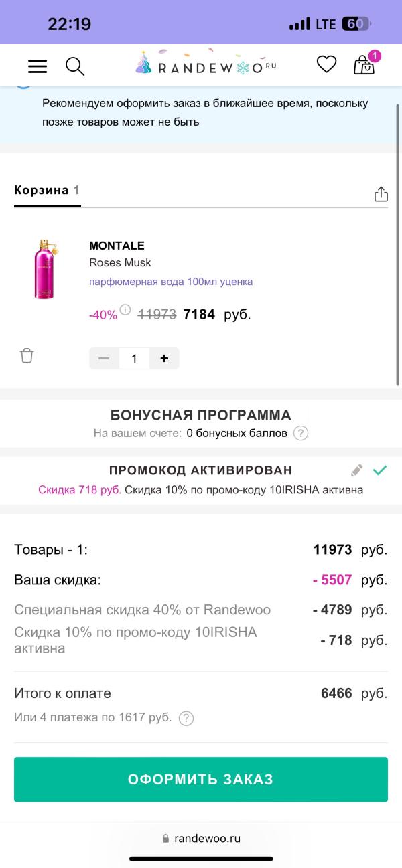Tap the green promo code checkmark
The height and width of the screenshot is (868, 402).
point(380,470)
